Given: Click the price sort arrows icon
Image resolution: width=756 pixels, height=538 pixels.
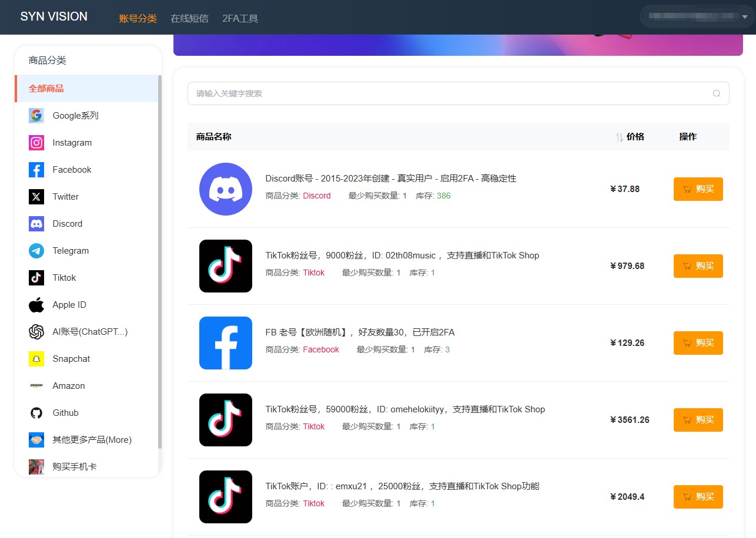Looking at the screenshot, I should pos(619,137).
